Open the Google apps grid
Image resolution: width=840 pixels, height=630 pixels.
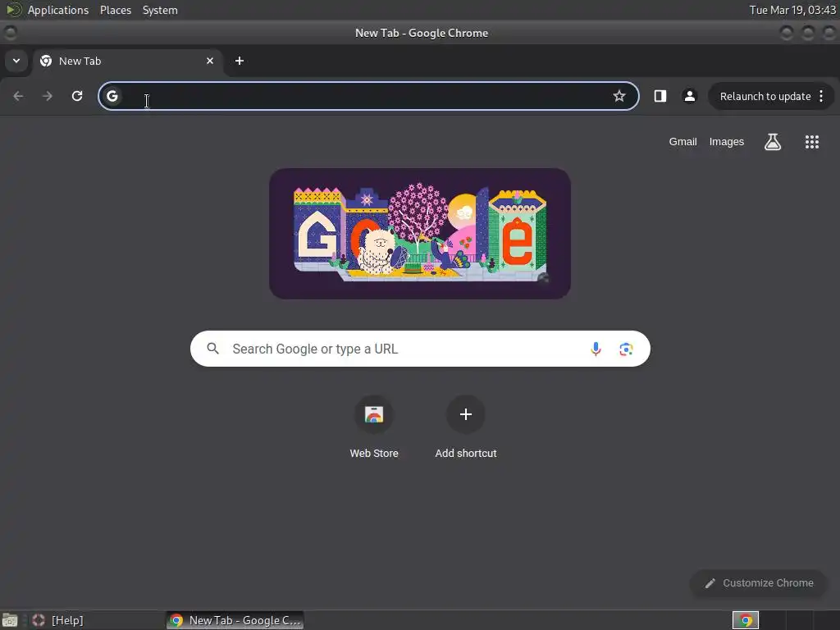coord(811,142)
